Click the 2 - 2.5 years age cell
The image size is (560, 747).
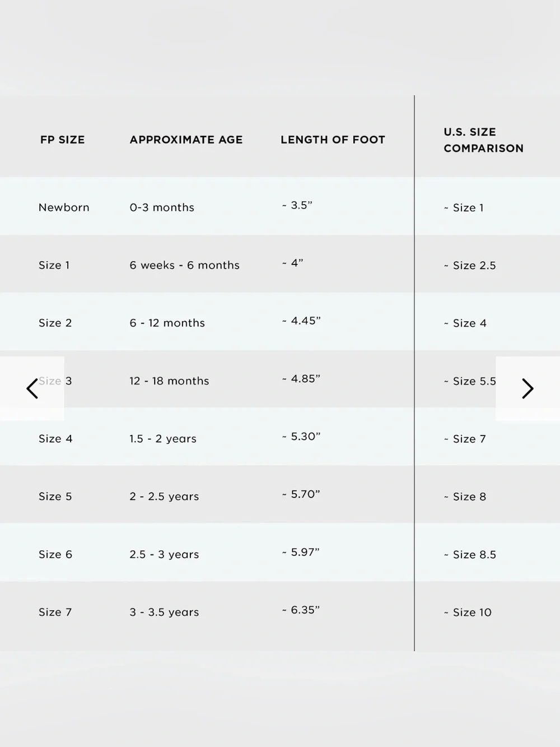tap(164, 497)
